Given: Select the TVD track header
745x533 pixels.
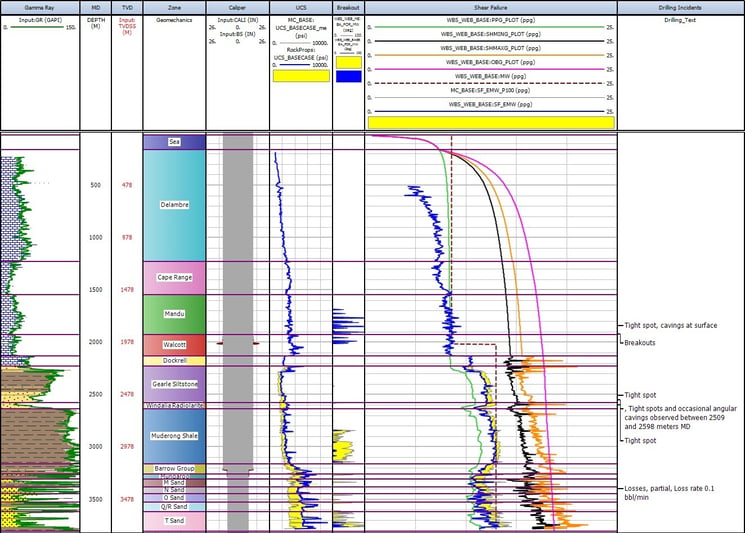Looking at the screenshot, I should pos(127,8).
